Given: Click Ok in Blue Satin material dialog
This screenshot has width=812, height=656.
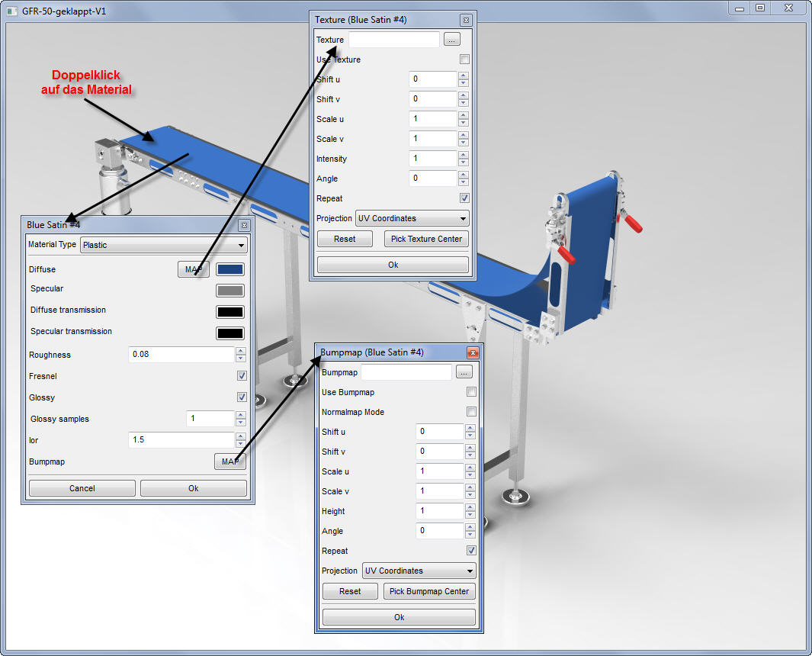Looking at the screenshot, I should tap(193, 488).
